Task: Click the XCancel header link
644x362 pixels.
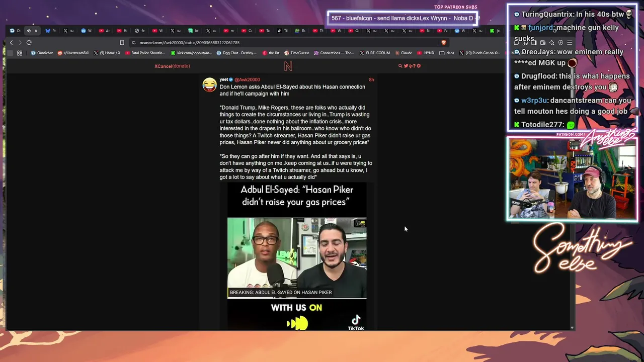Action: click(x=163, y=66)
